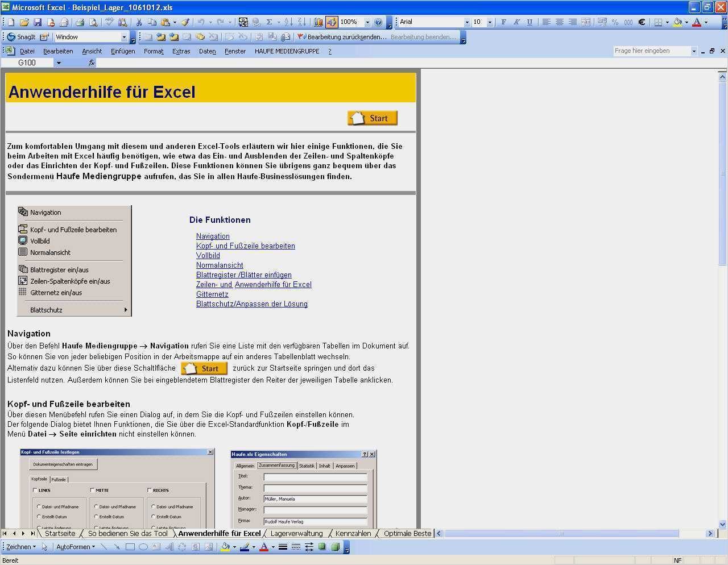Image resolution: width=728 pixels, height=565 pixels.
Task: Open the chart wizard icon
Action: coord(318,22)
